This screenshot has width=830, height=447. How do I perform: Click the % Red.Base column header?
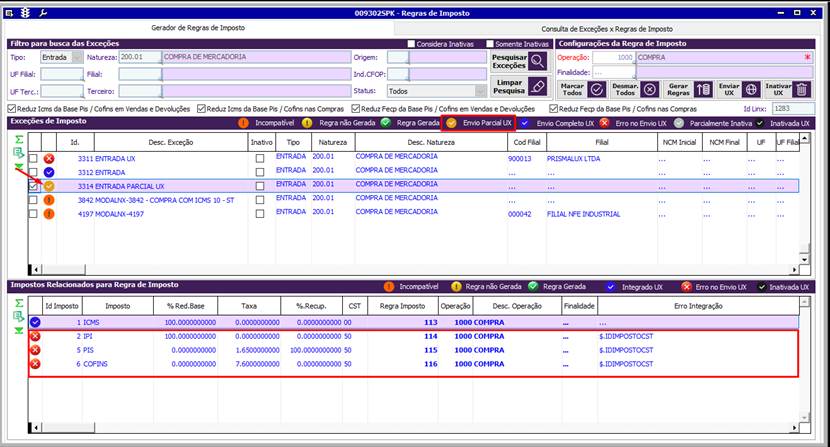pyautogui.click(x=185, y=306)
